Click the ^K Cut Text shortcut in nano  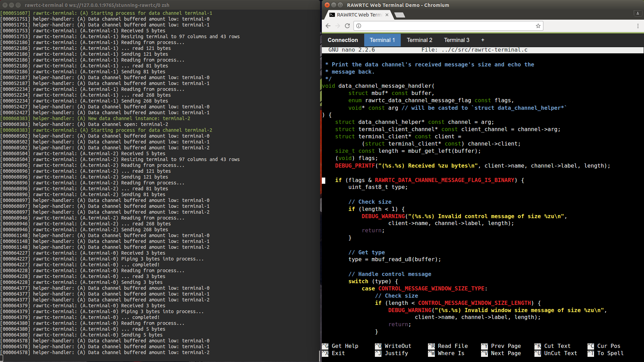(552, 346)
